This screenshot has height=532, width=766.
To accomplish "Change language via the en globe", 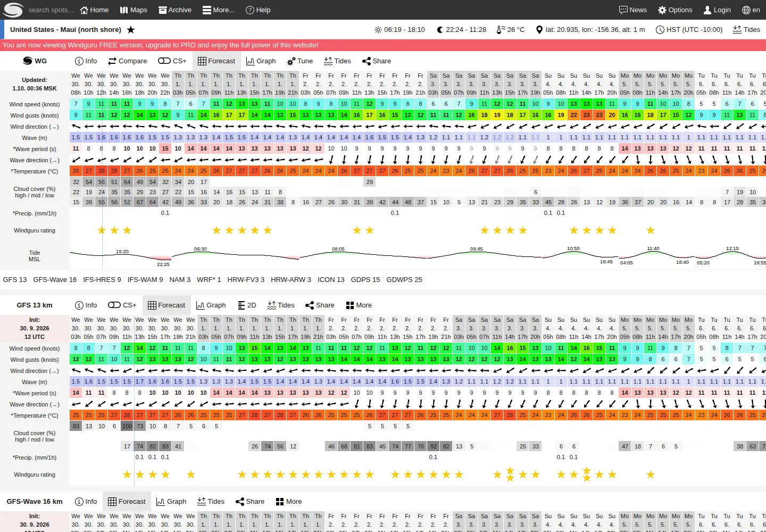I will (x=751, y=10).
